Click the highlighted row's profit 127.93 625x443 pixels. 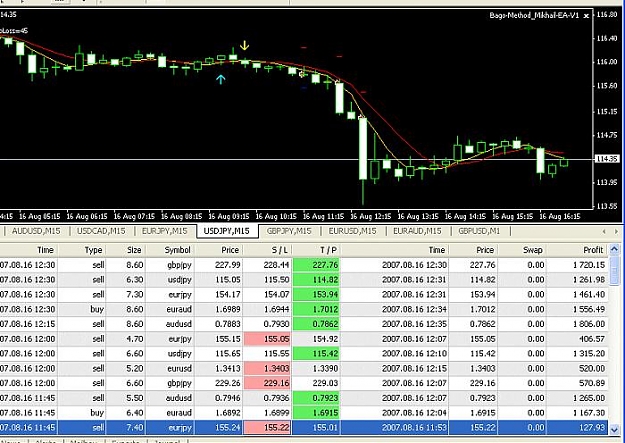pos(592,427)
